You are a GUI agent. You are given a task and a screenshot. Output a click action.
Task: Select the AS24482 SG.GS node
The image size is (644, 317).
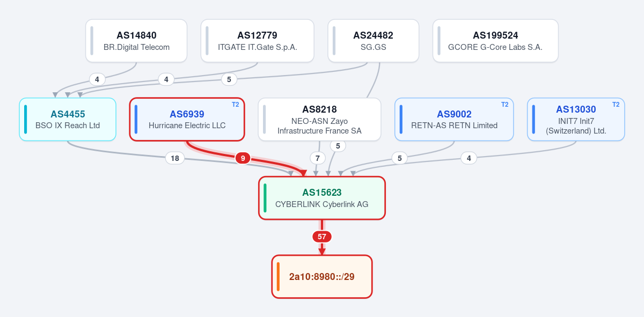coord(374,41)
